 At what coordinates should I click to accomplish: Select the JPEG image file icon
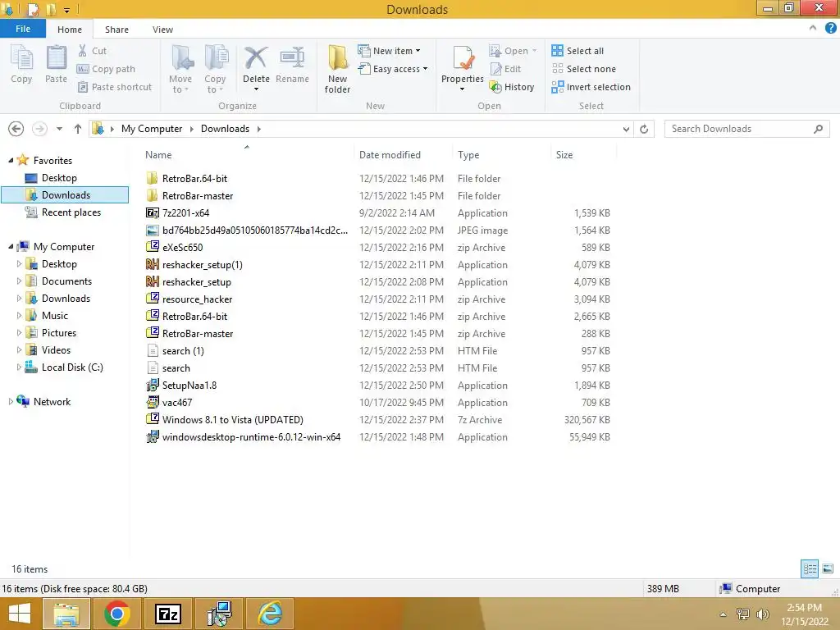pyautogui.click(x=152, y=231)
